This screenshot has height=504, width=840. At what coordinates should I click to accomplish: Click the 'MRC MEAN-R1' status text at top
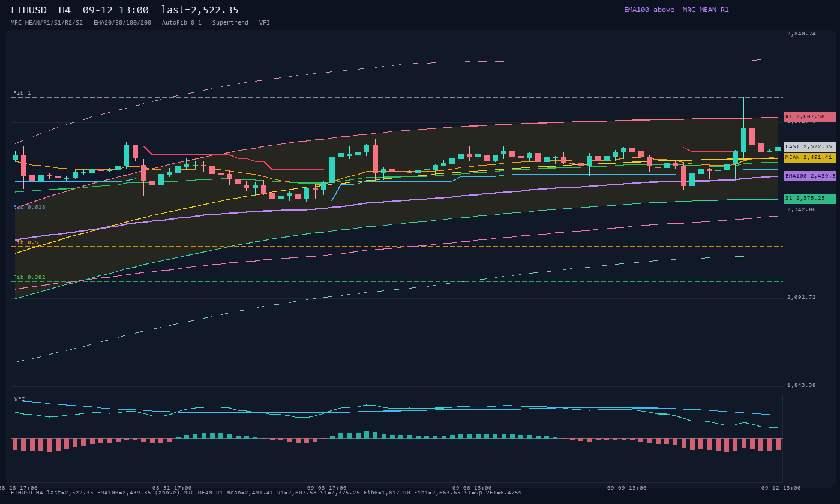tap(706, 10)
